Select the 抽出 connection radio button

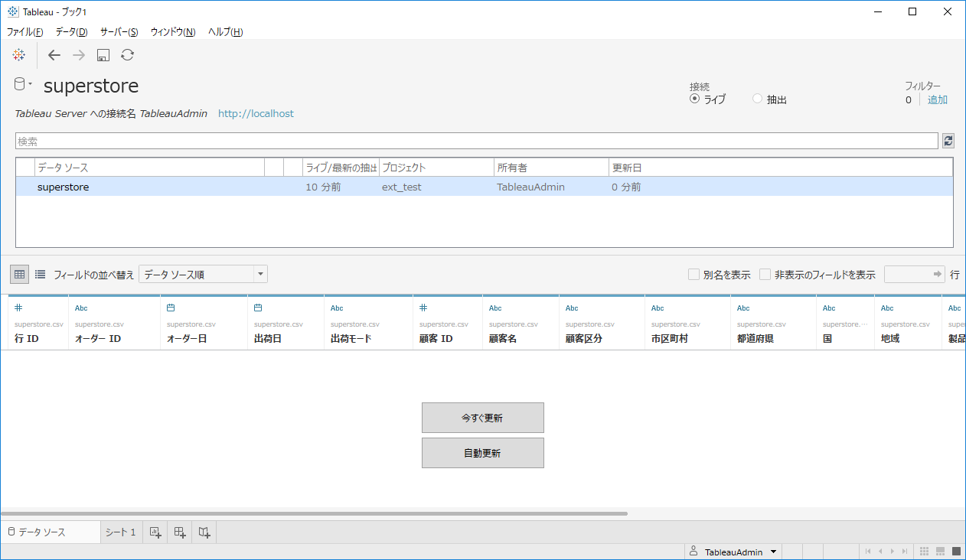(757, 99)
